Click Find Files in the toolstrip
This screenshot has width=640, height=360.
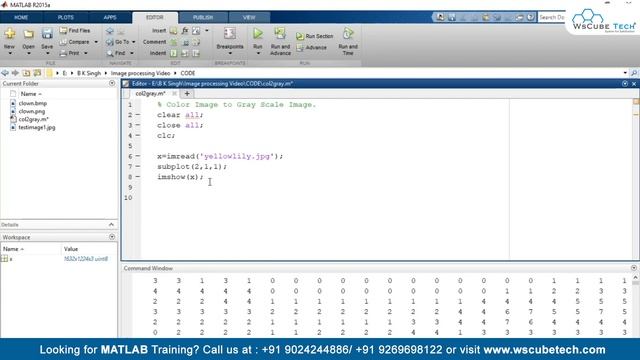coord(75,31)
